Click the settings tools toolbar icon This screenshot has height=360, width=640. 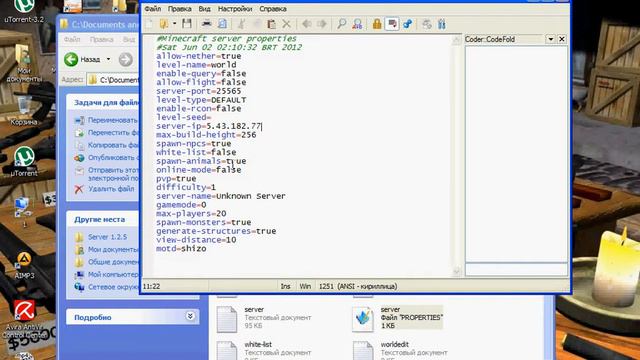[427, 24]
